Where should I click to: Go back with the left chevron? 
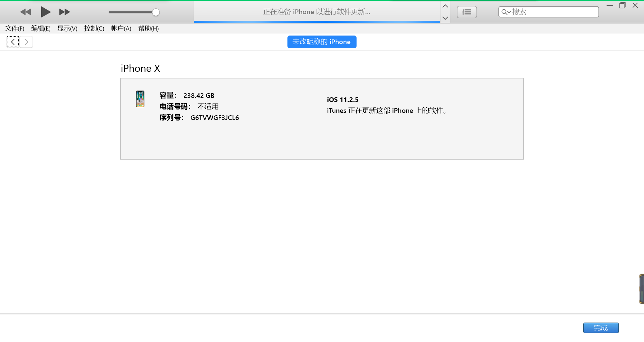click(x=13, y=42)
